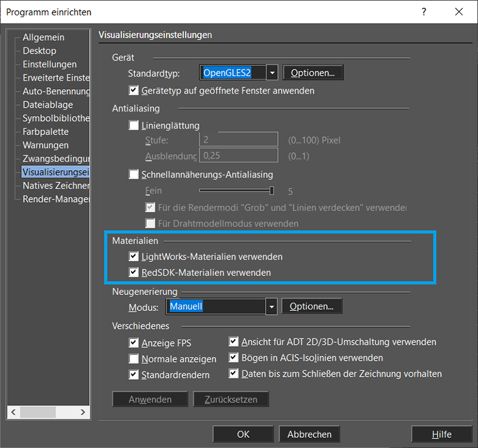The image size is (478, 448).
Task: Select Natives Zeichnen tree entry
Action: 56,185
